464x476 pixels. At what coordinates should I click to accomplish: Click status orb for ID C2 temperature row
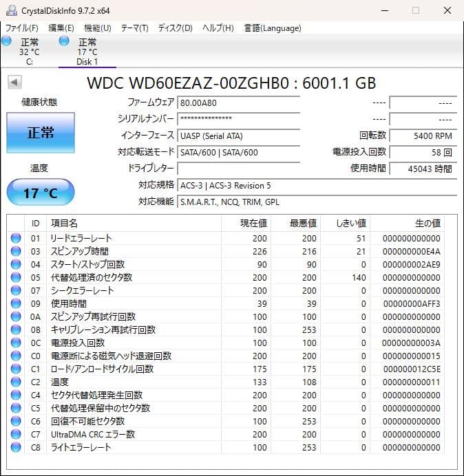point(16,382)
